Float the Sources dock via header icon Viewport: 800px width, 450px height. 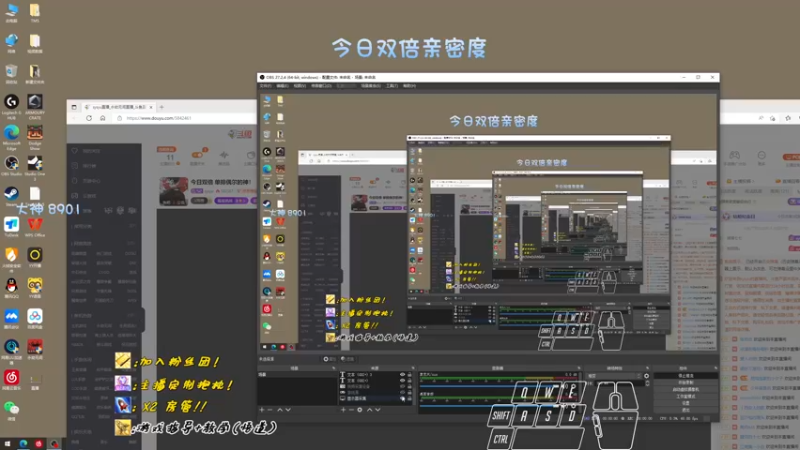click(x=413, y=368)
